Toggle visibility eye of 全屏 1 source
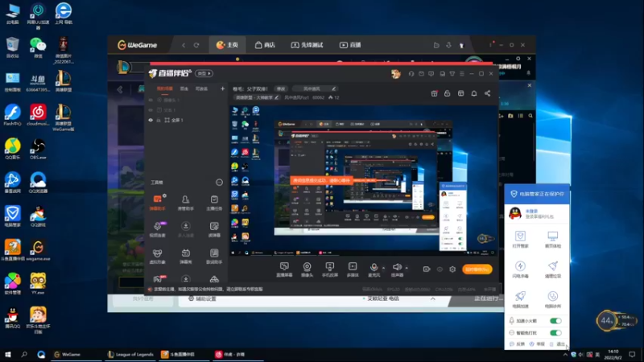644x362 pixels. (151, 120)
